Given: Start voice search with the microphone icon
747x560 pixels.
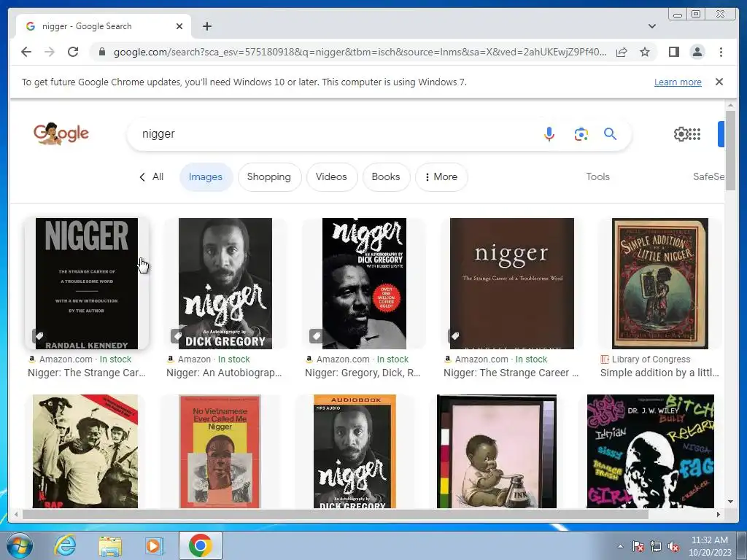Looking at the screenshot, I should 549,134.
